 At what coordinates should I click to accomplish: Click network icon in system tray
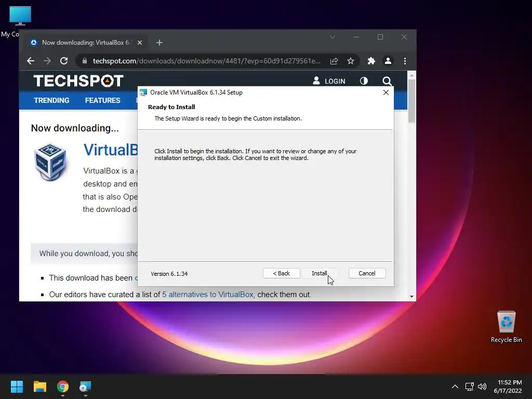[469, 387]
